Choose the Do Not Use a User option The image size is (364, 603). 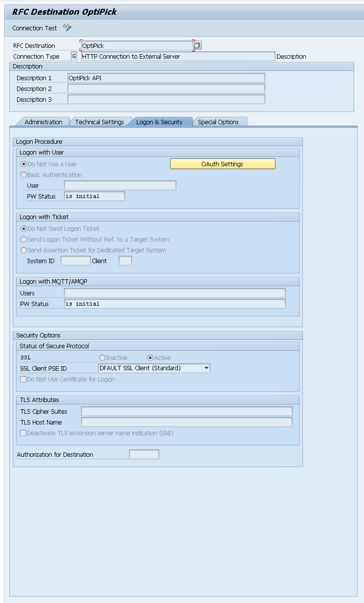pyautogui.click(x=23, y=164)
